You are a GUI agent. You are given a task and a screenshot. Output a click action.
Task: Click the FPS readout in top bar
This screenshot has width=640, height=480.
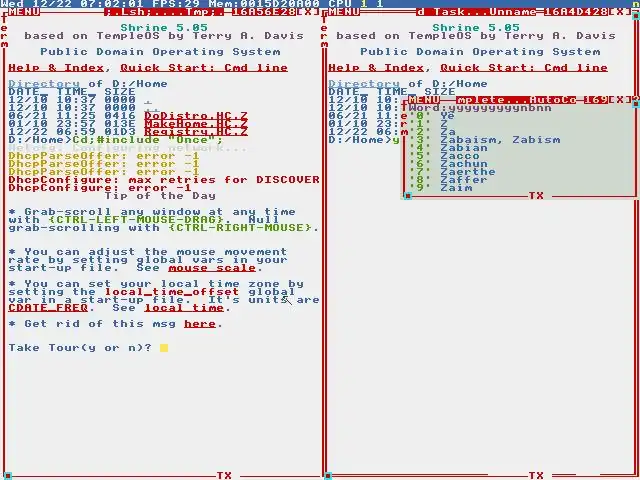(176, 4)
